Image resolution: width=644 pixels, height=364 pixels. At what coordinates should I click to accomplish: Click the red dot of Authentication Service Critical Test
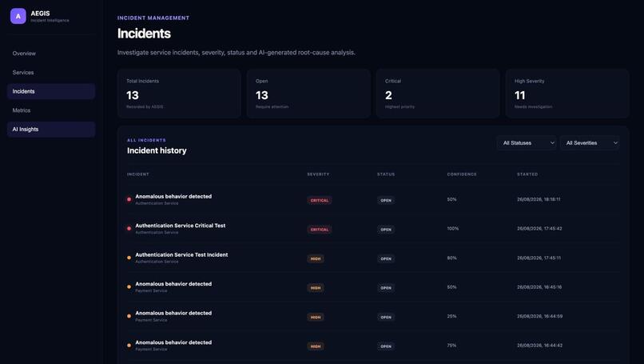[x=129, y=228]
